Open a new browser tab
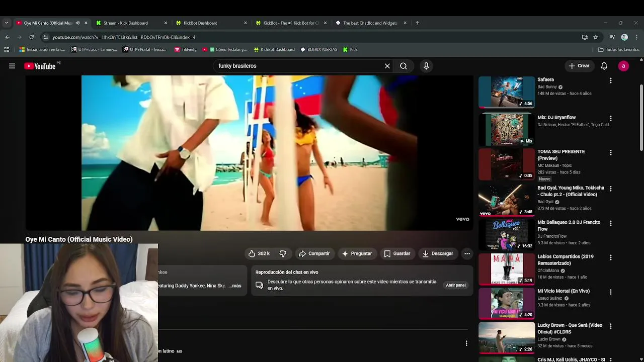 (x=417, y=23)
